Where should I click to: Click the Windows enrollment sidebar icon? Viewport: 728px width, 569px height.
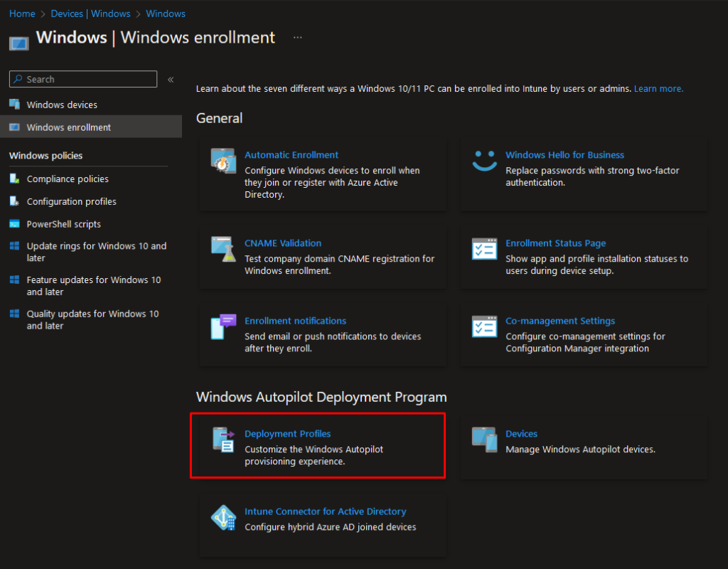[x=14, y=127]
